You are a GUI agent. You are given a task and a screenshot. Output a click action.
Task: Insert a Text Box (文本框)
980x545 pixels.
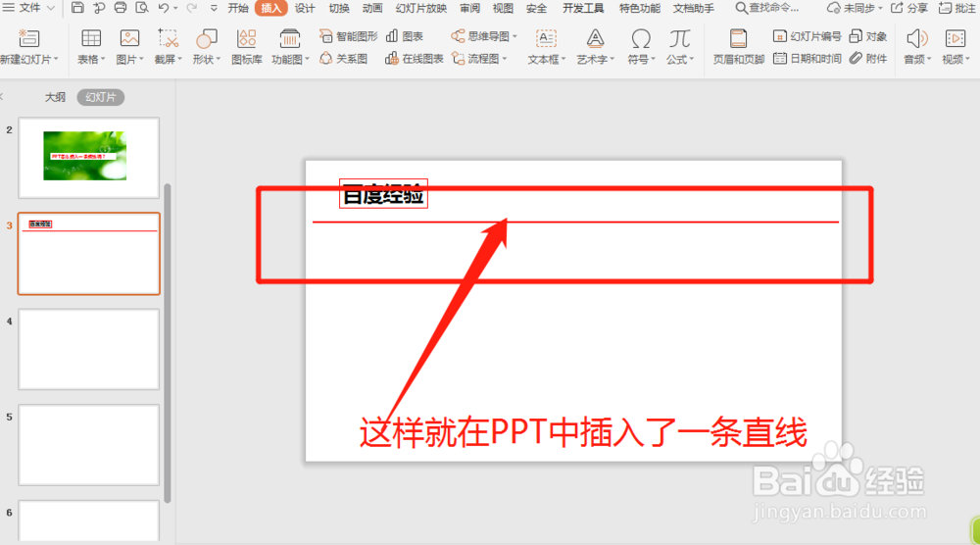click(546, 47)
